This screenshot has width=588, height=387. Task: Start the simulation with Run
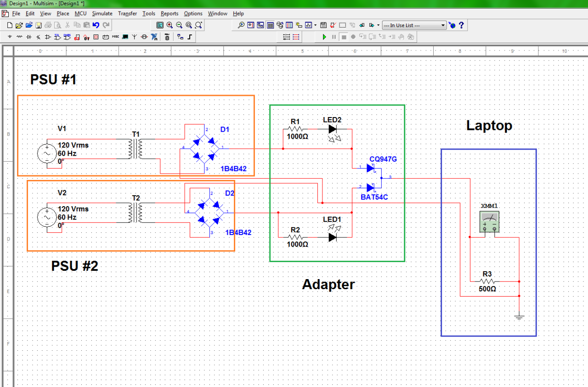324,37
